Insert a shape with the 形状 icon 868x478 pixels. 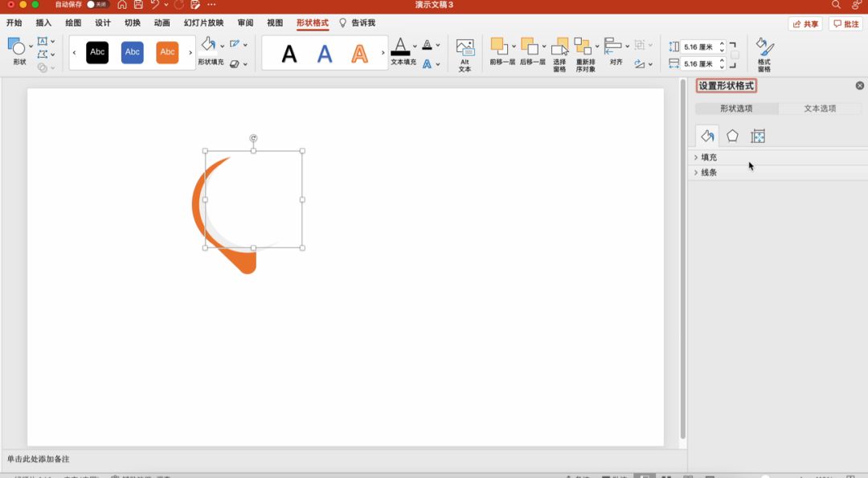(x=17, y=47)
